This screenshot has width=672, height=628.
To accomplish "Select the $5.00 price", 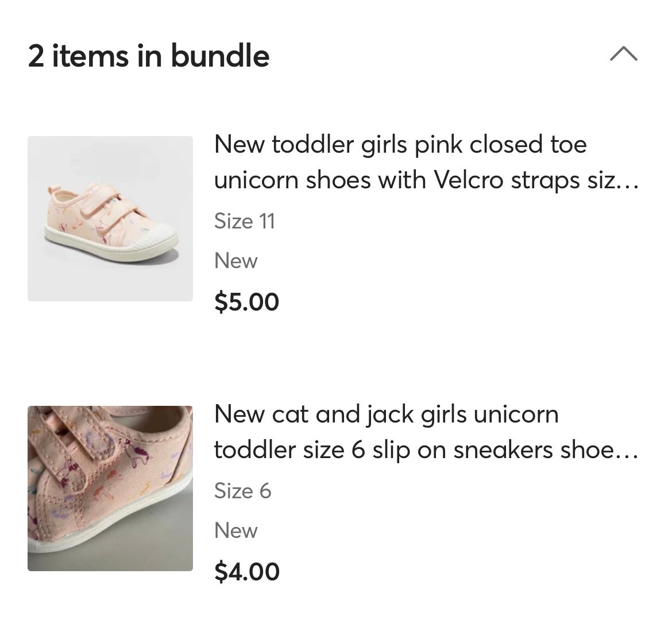I will 247,302.
